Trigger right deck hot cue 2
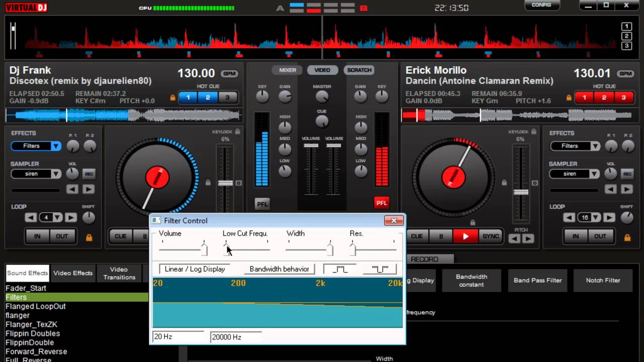The image size is (644, 362). pyautogui.click(x=604, y=98)
